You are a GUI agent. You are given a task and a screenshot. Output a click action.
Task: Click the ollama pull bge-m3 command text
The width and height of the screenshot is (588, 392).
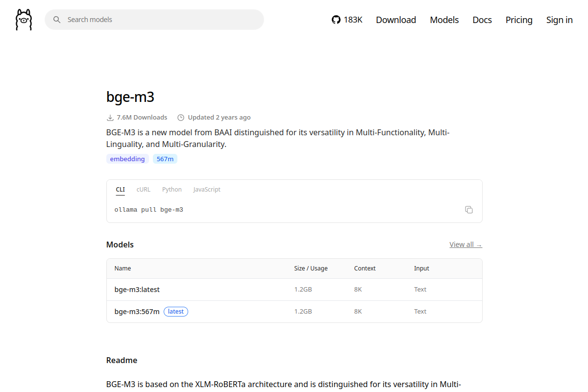(x=149, y=210)
